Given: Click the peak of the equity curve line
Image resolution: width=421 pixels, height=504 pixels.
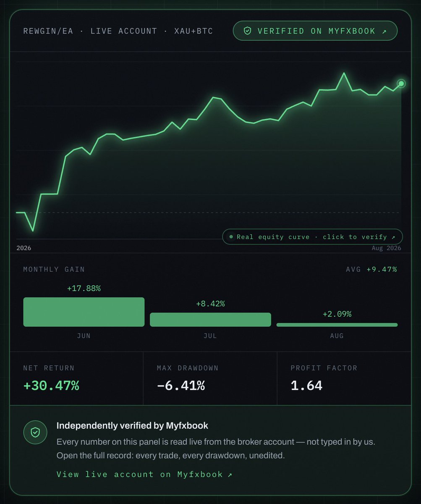Looking at the screenshot, I should 344,73.
